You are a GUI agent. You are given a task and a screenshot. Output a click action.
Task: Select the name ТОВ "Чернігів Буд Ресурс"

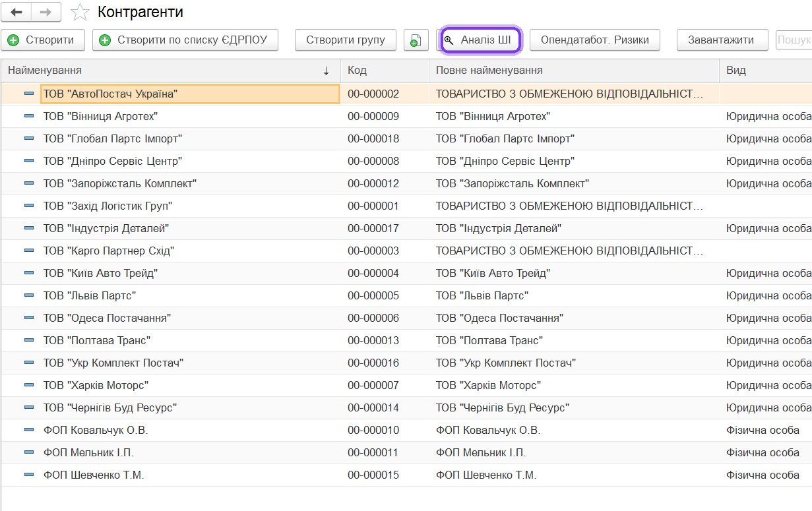pyautogui.click(x=110, y=408)
